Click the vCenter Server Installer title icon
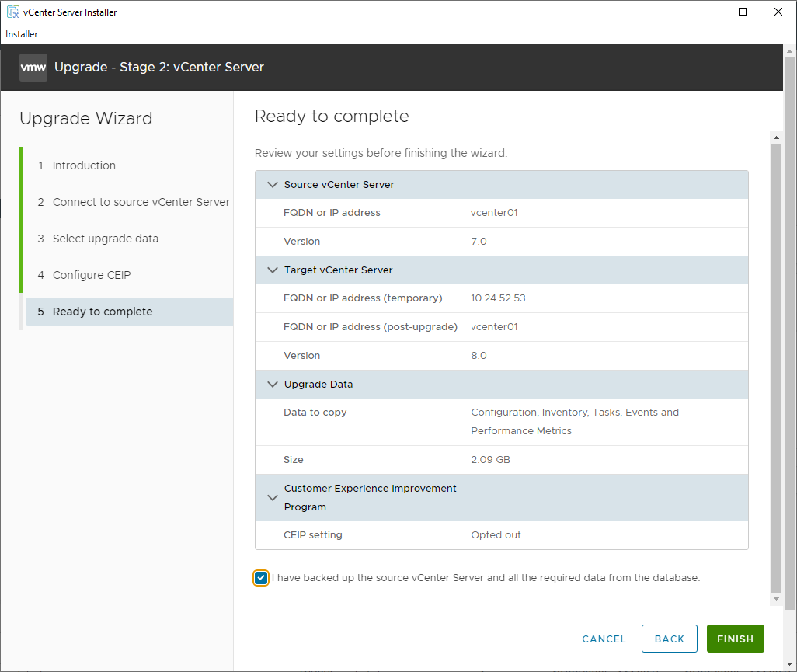 pyautogui.click(x=12, y=12)
